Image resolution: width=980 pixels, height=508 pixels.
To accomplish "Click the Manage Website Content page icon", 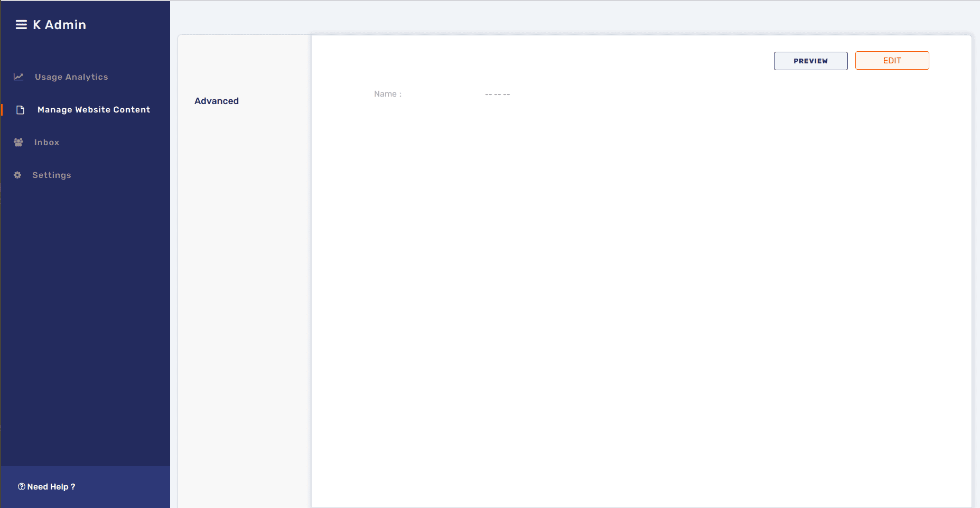I will point(20,109).
